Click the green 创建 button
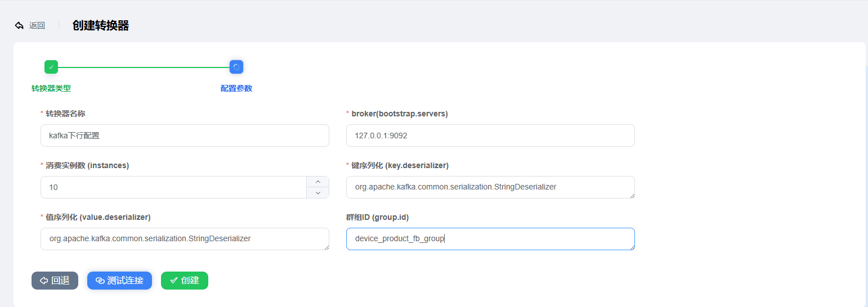The width and height of the screenshot is (868, 307). point(185,281)
